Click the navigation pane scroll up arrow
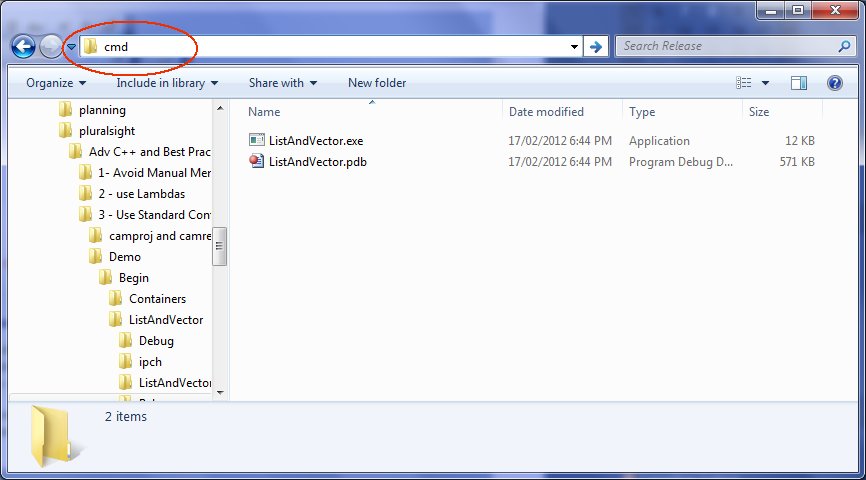Screen dimensions: 866x480 pos(220,108)
